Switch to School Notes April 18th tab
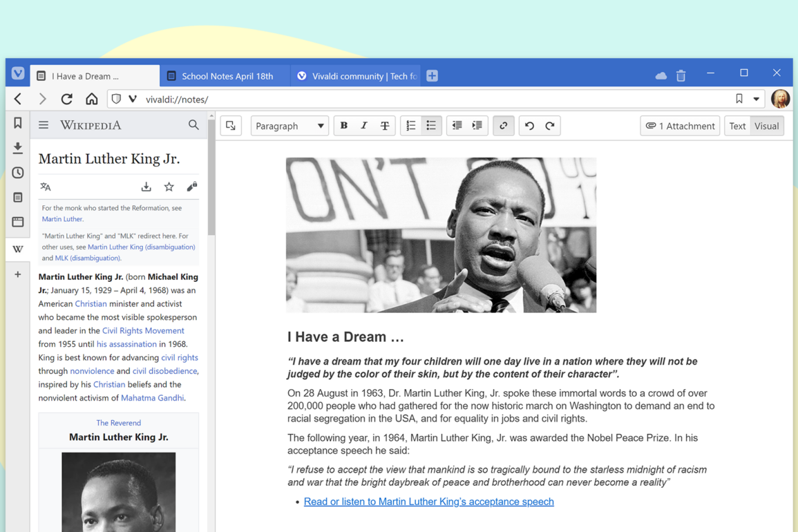 click(x=227, y=76)
